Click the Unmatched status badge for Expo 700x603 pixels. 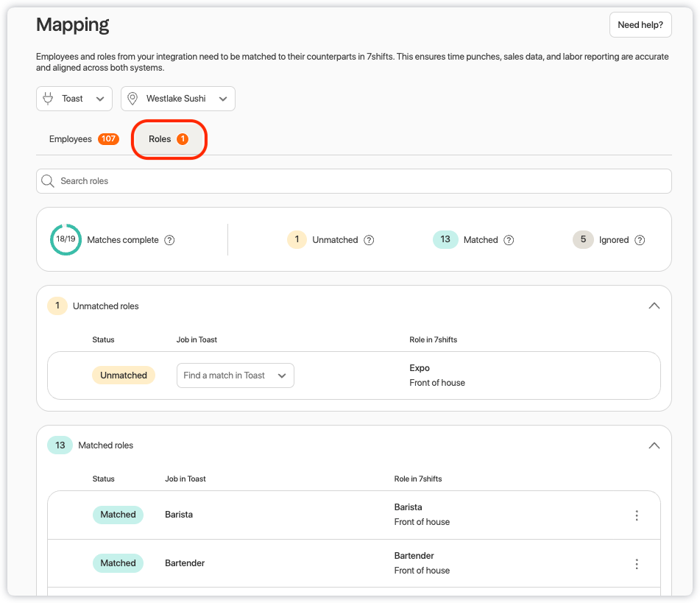click(124, 375)
